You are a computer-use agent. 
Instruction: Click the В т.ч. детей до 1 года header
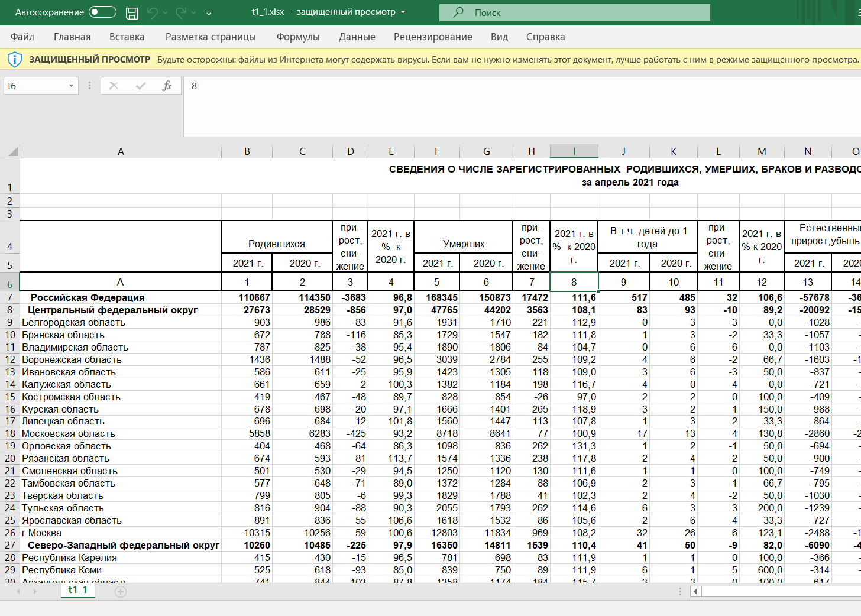tap(648, 237)
